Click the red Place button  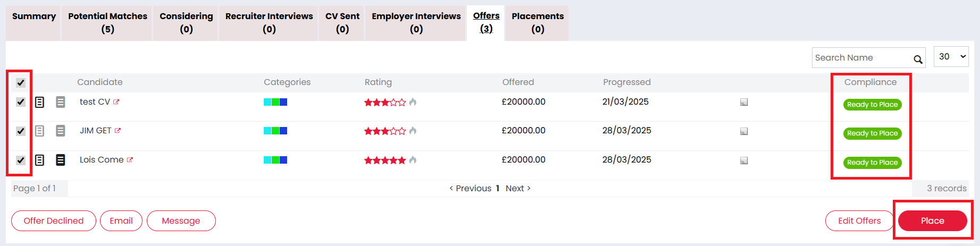click(x=933, y=220)
